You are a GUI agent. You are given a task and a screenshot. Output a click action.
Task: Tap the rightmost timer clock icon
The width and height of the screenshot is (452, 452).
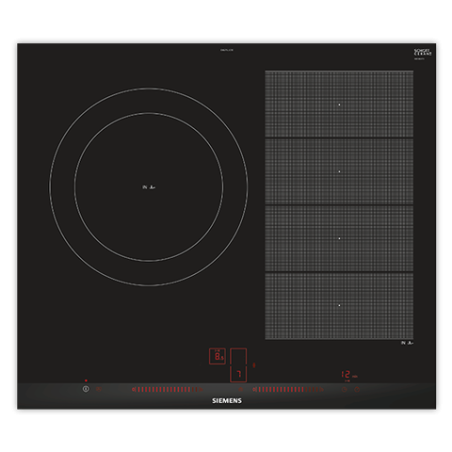click(357, 389)
